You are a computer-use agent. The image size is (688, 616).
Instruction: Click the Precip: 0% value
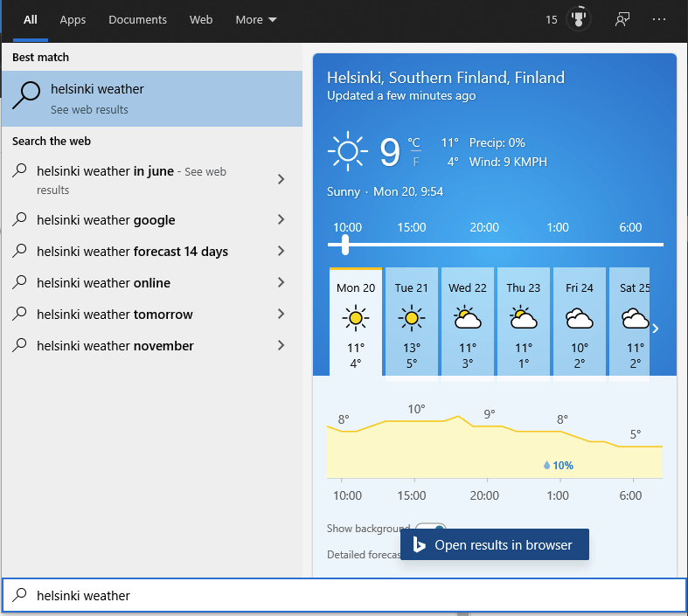tap(497, 142)
